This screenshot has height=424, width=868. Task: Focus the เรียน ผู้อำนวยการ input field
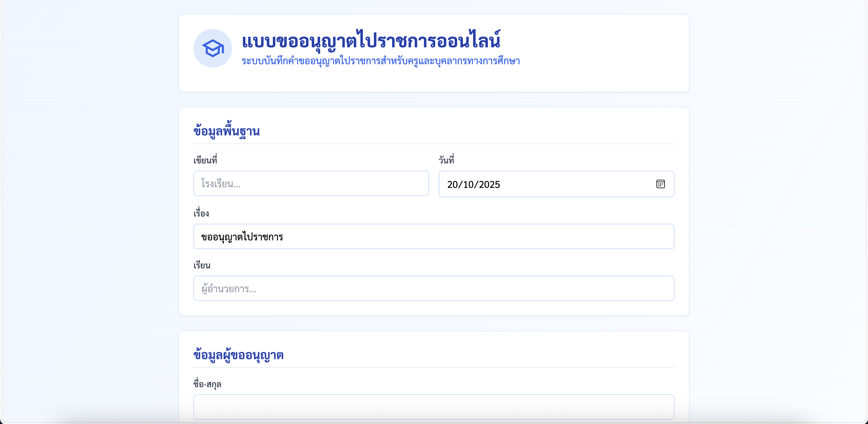[434, 289]
